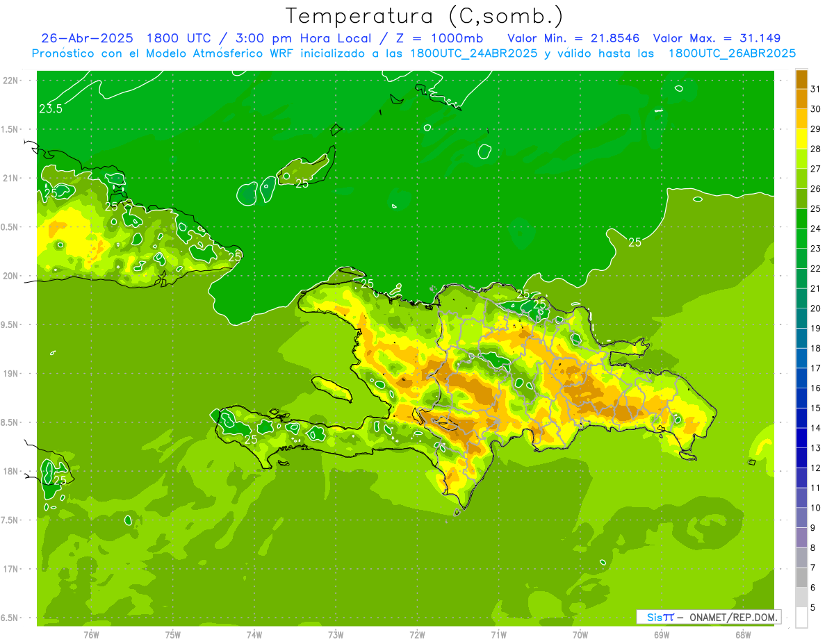Select latitude axis label '20N'

[x=10, y=276]
